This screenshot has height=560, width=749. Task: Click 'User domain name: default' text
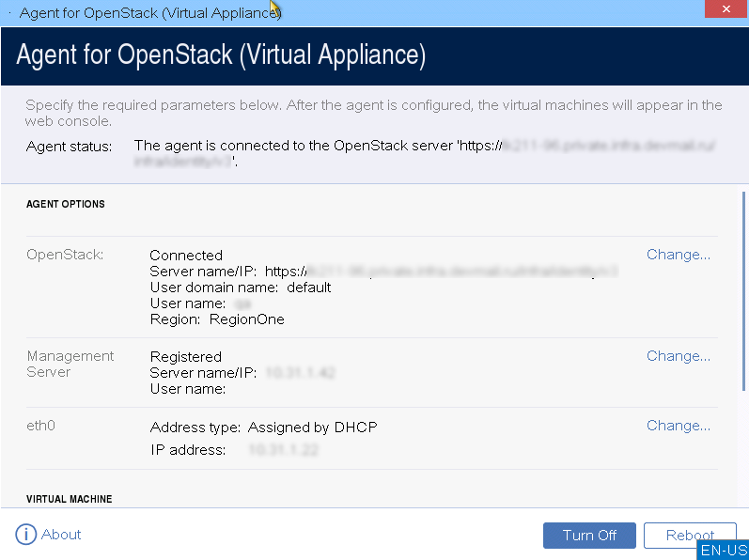coord(241,288)
